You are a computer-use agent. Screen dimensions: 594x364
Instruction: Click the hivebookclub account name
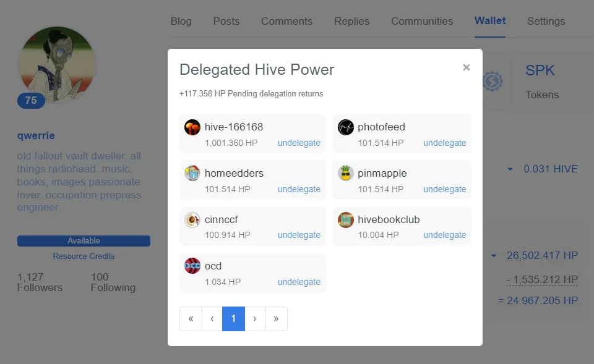point(389,219)
